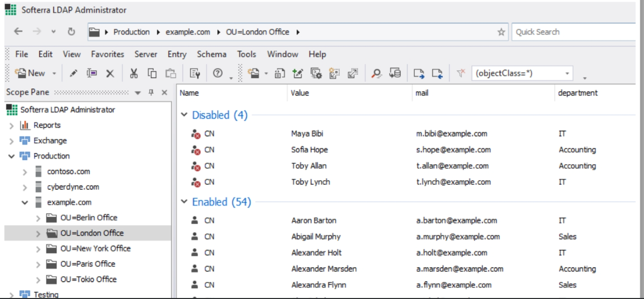Click the Copy icon in toolbar

click(x=152, y=73)
